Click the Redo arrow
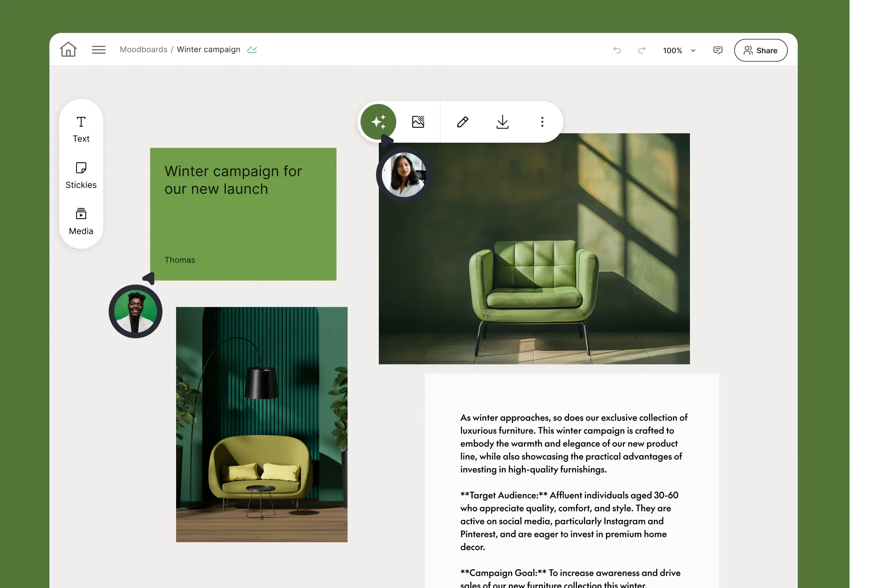This screenshot has height=588, width=886. pos(642,50)
